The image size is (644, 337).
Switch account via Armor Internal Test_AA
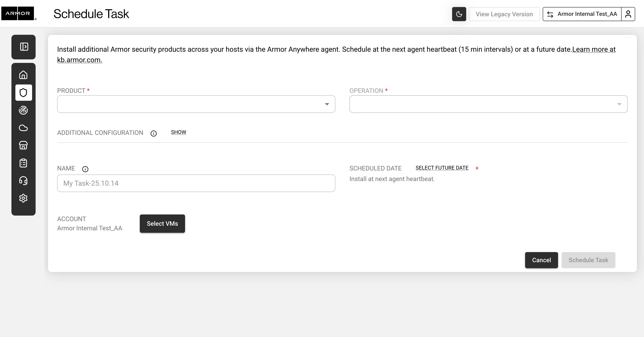(x=582, y=14)
